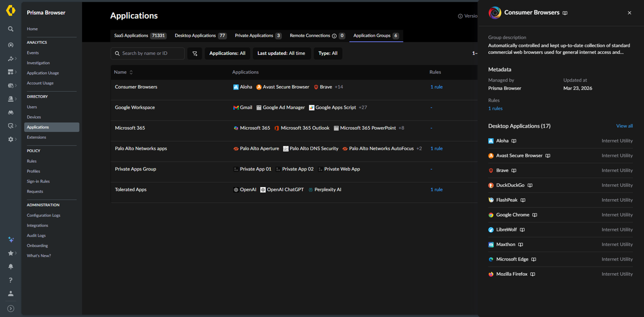The width and height of the screenshot is (644, 317).
Task: Open help question mark icon
Action: pyautogui.click(x=11, y=280)
